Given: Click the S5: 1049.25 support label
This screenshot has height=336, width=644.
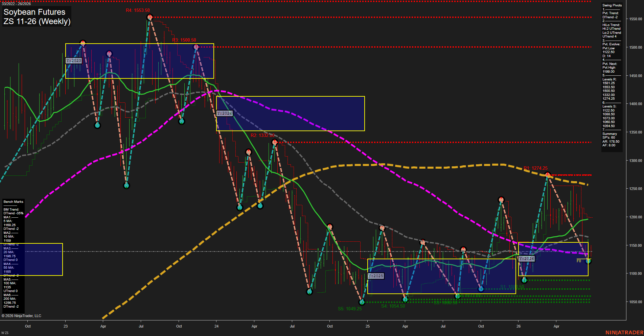Looking at the screenshot, I should [350, 309].
